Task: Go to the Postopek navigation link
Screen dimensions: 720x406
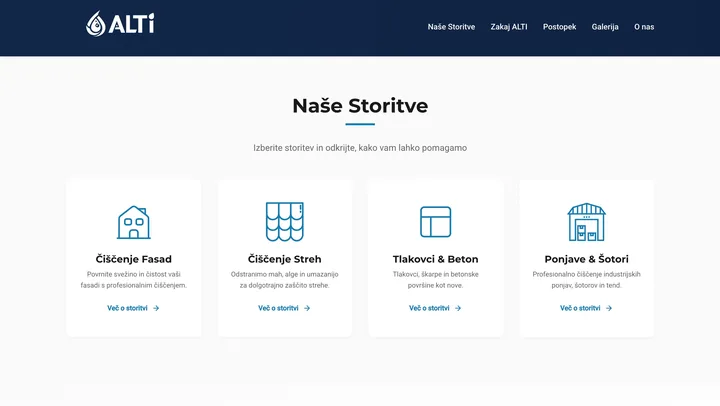Action: 559,27
